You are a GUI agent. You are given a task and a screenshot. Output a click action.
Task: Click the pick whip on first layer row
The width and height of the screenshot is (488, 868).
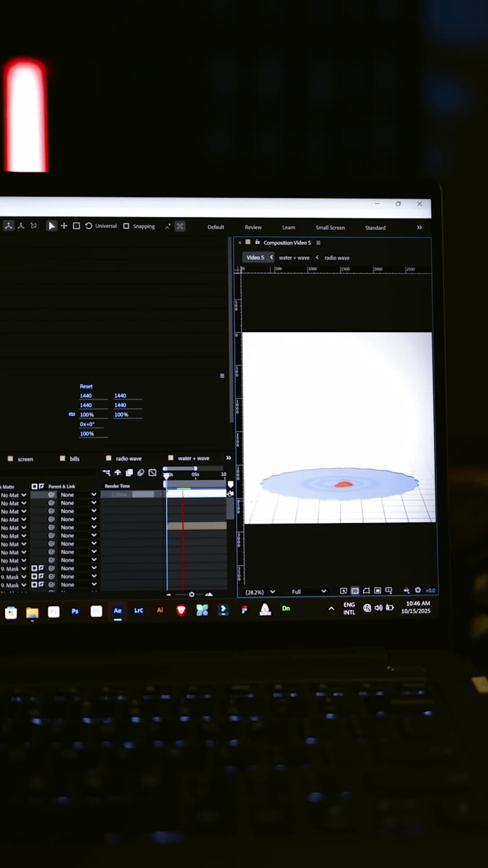point(52,495)
